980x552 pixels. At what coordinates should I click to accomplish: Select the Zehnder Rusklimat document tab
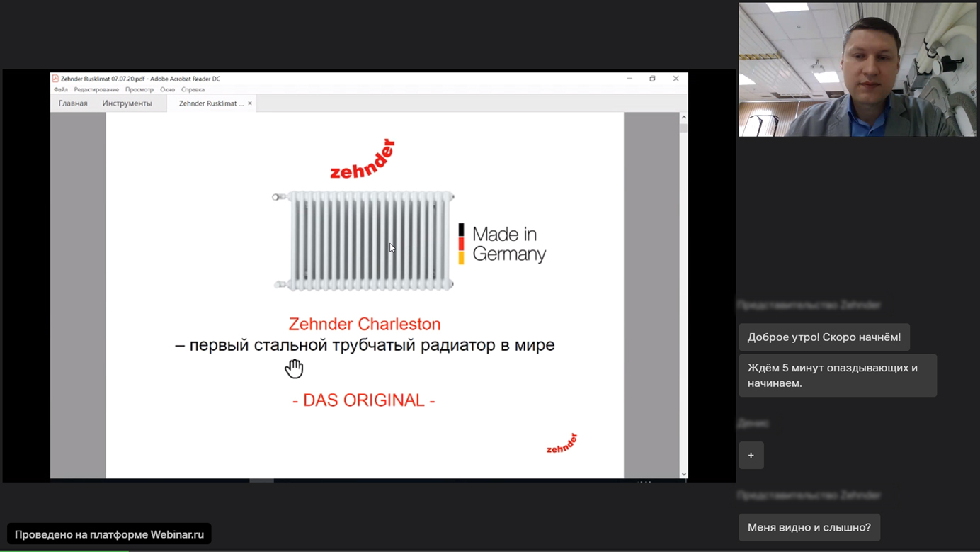click(210, 103)
